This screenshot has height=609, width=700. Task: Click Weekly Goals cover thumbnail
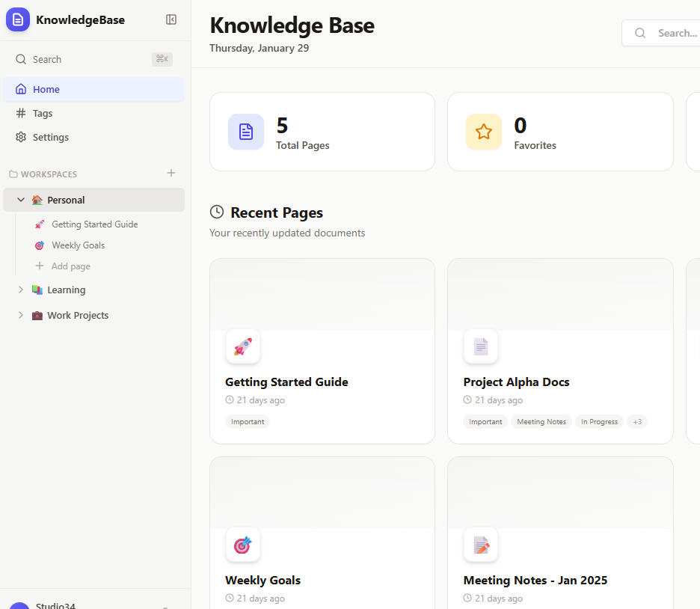click(x=322, y=493)
